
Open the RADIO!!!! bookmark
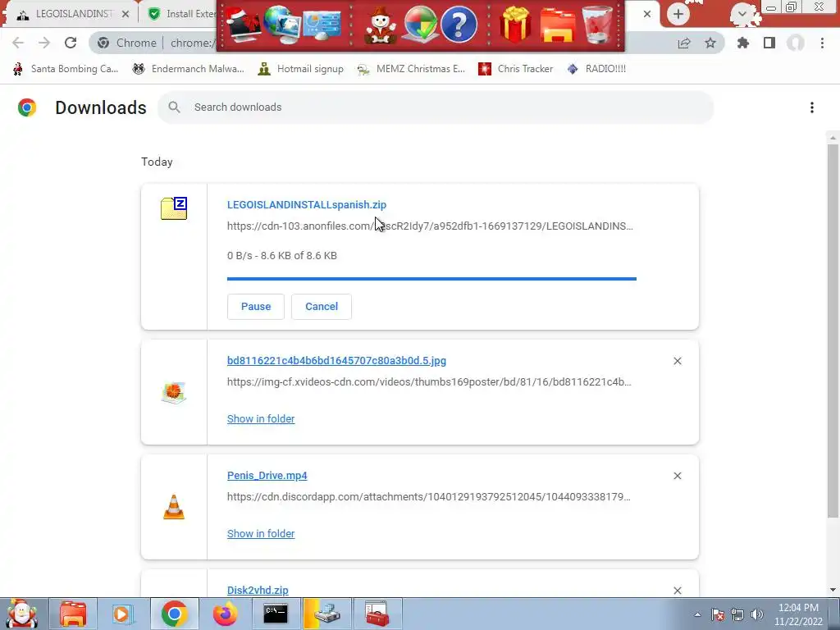(x=596, y=69)
